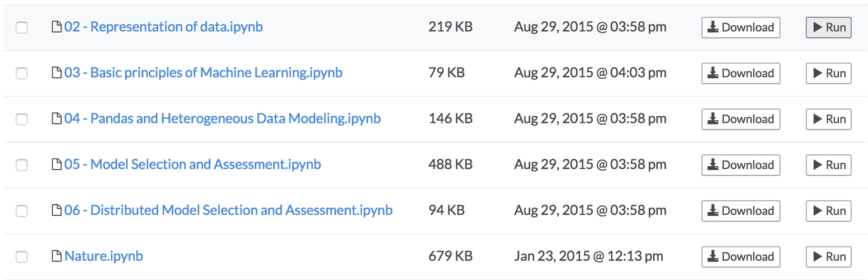Download the 05 - Model Selection notebook
This screenshot has height=280, width=868.
coord(741,165)
